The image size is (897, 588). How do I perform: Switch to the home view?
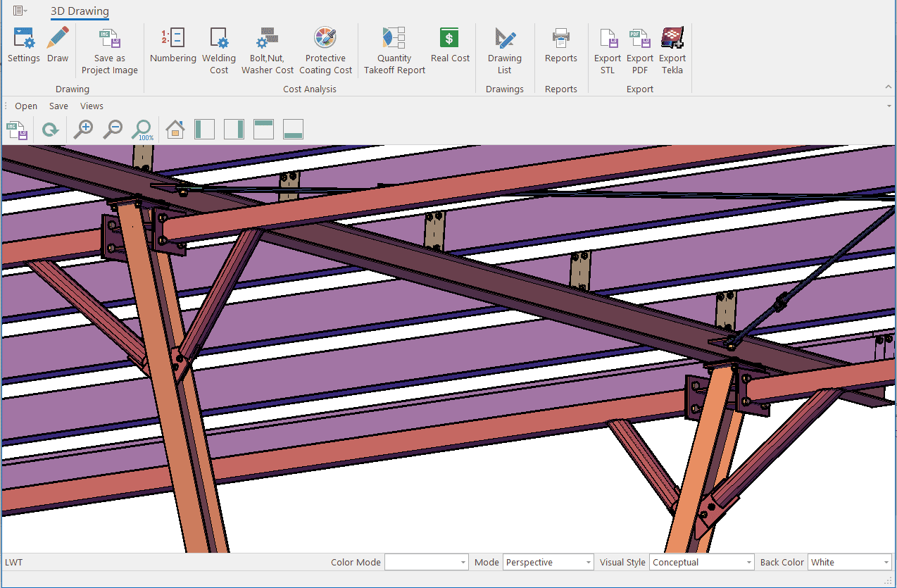coord(175,129)
